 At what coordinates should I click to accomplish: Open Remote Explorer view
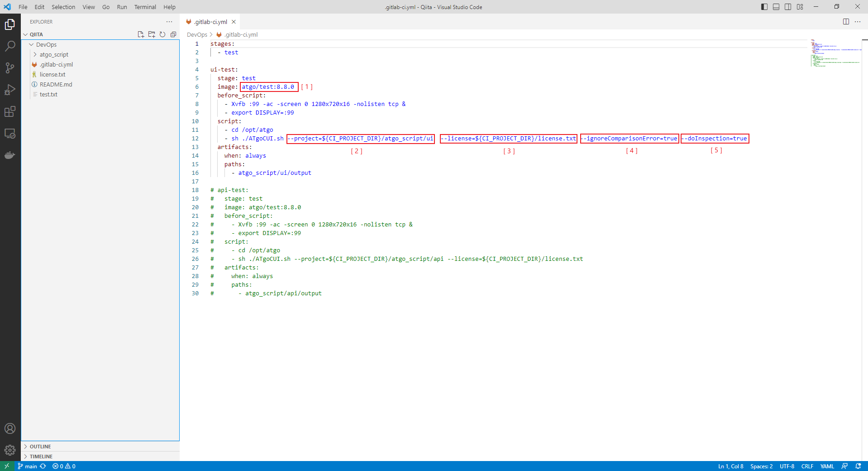10,134
